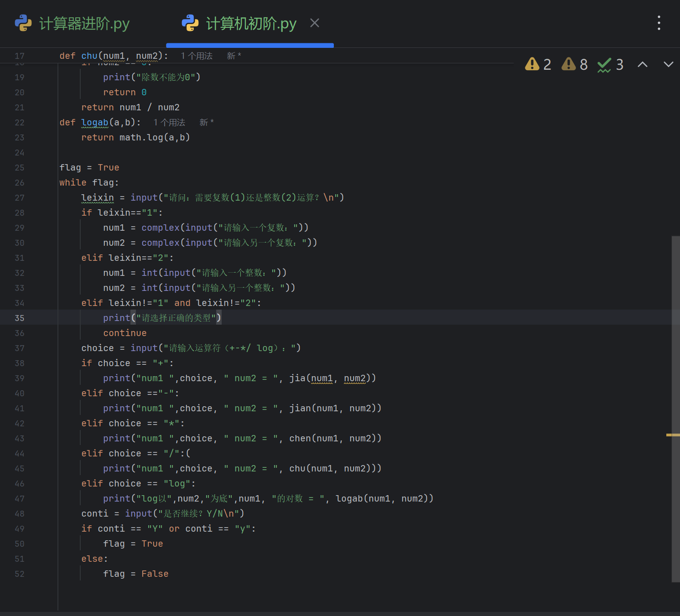680x616 pixels.
Task: Click 'elif choice == "log":' line
Action: 138,483
